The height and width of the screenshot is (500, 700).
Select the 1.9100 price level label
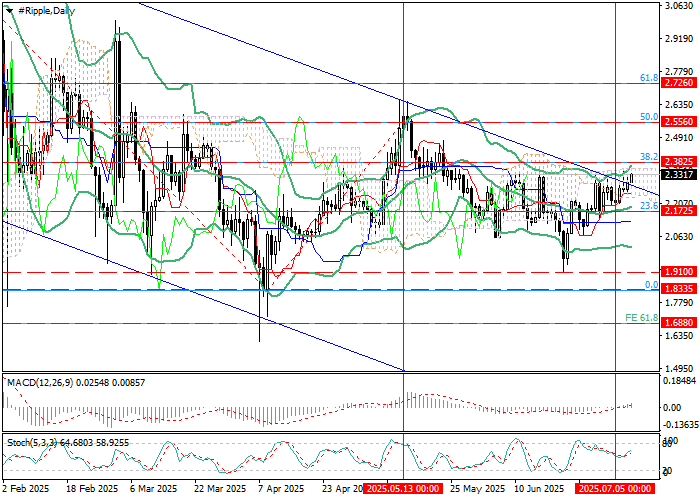coord(679,272)
